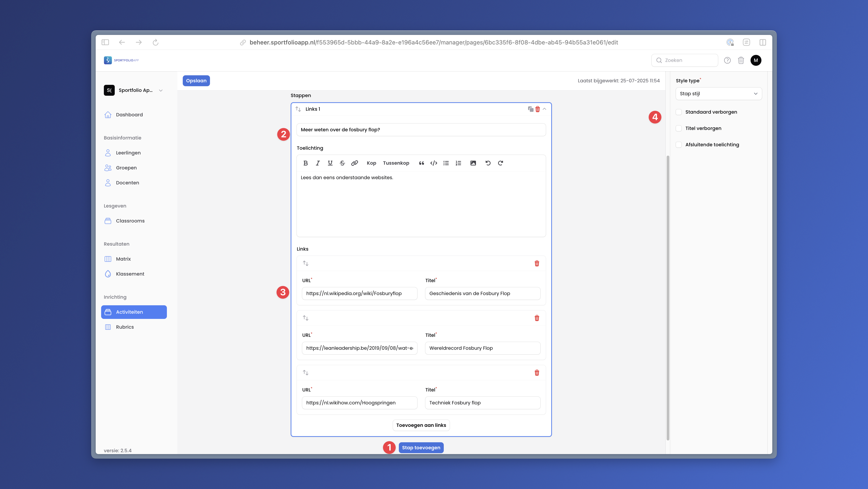868x489 pixels.
Task: Insert a blockquote in the editor
Action: (x=421, y=163)
